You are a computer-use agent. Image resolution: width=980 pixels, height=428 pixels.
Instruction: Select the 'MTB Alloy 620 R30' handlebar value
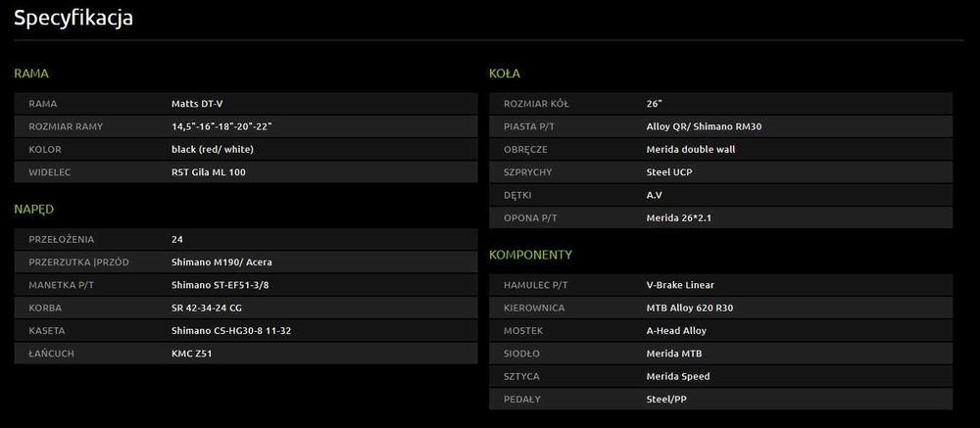tap(690, 309)
